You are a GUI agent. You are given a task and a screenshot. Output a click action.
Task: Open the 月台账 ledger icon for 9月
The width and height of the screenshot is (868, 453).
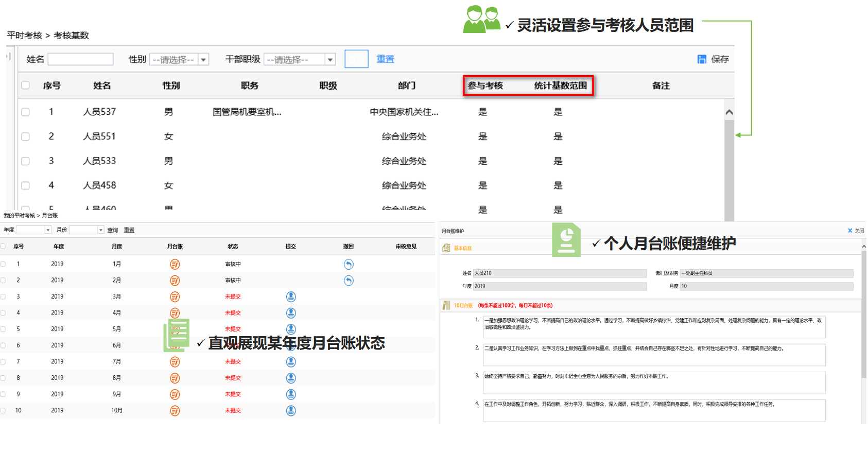pyautogui.click(x=175, y=394)
